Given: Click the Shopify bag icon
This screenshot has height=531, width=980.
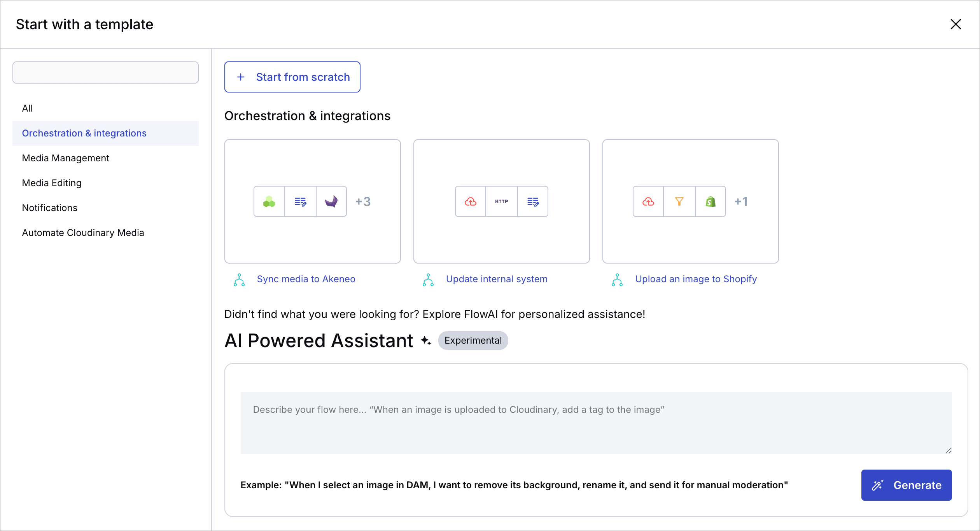Looking at the screenshot, I should click(710, 201).
